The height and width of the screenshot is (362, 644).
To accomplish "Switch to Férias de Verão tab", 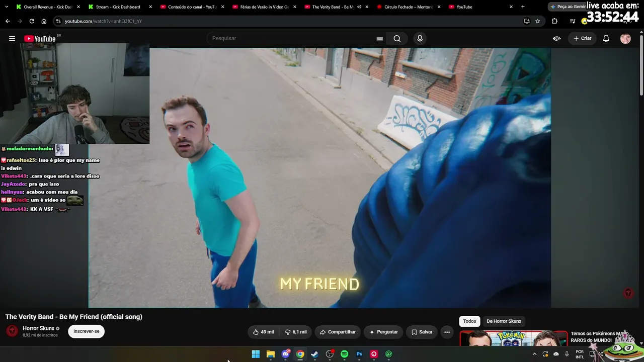I will (264, 7).
